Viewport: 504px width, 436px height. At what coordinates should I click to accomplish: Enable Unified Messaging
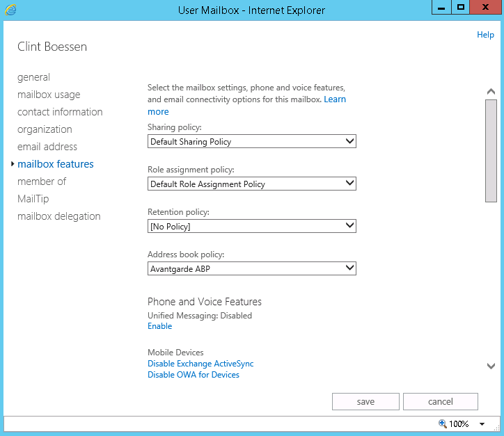pyautogui.click(x=159, y=326)
